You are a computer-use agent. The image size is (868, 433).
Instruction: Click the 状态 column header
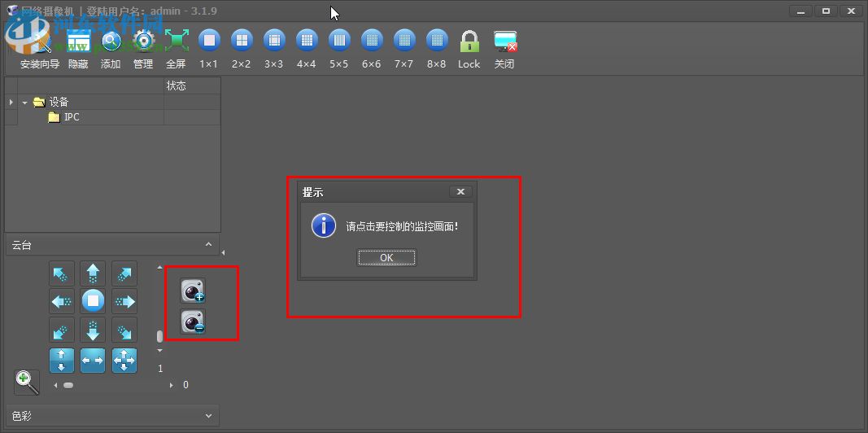click(x=192, y=85)
